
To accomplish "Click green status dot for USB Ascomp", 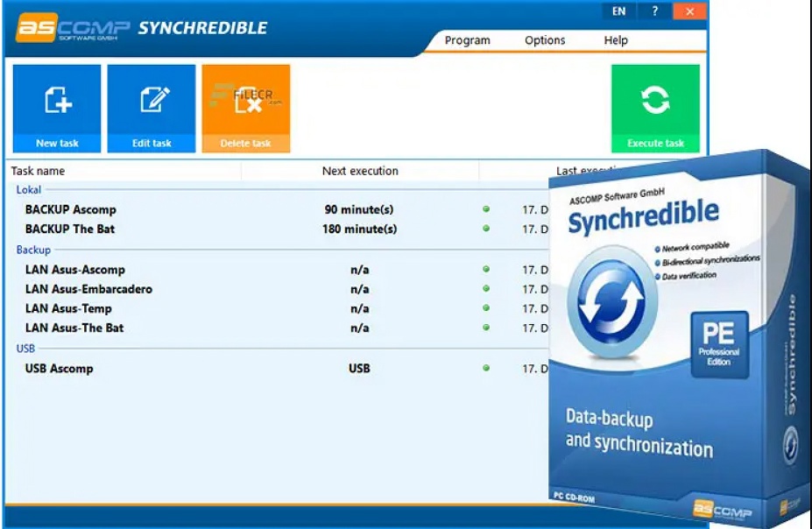I will 486,368.
